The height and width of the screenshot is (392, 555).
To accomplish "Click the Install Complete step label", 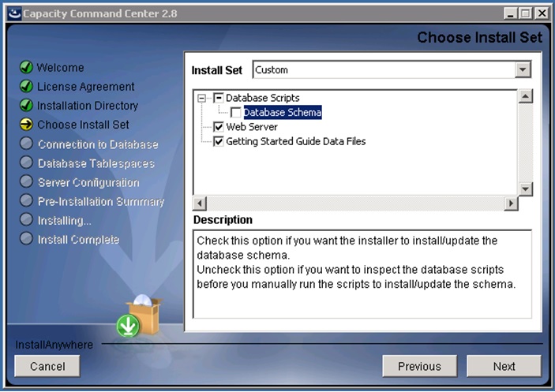I will pos(79,239).
